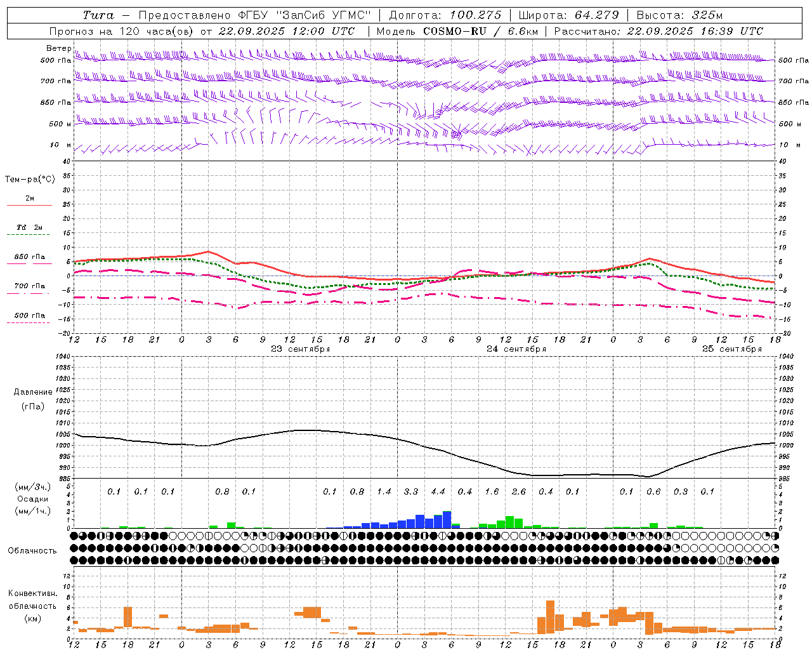Click the Широта: 64.279 value
The height and width of the screenshot is (650, 812).
pos(568,15)
